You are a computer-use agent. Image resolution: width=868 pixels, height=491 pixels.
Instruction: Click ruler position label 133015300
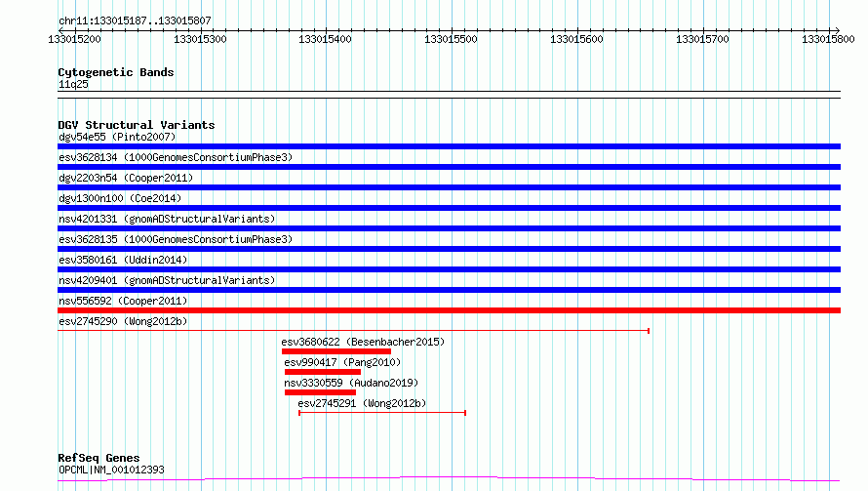(200, 39)
